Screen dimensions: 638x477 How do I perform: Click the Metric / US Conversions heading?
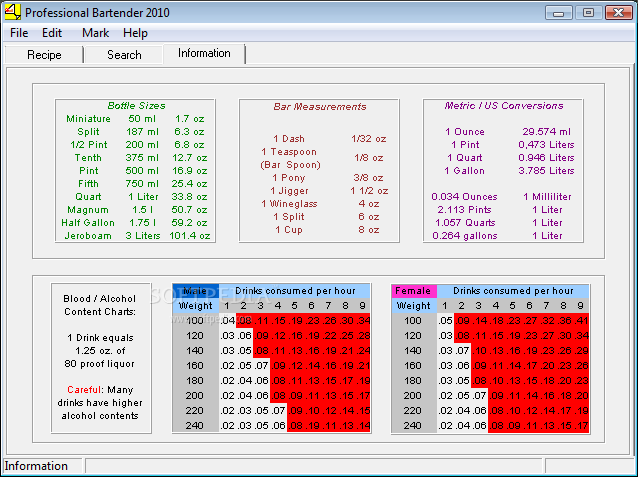[504, 106]
